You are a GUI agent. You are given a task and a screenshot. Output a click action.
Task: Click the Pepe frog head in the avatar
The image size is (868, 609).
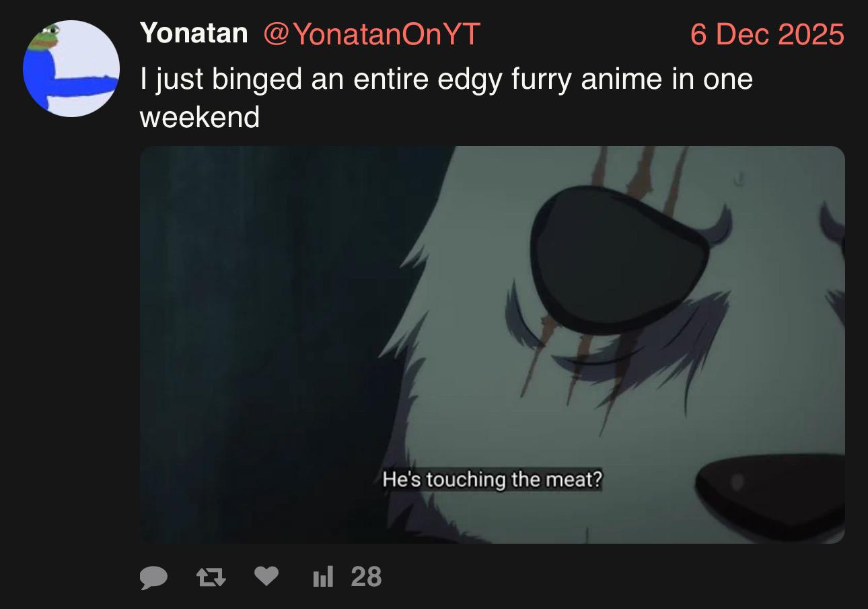point(48,38)
